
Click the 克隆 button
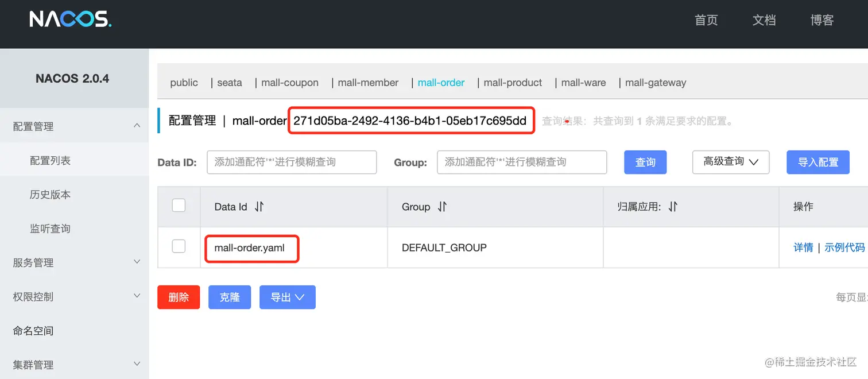coord(230,297)
